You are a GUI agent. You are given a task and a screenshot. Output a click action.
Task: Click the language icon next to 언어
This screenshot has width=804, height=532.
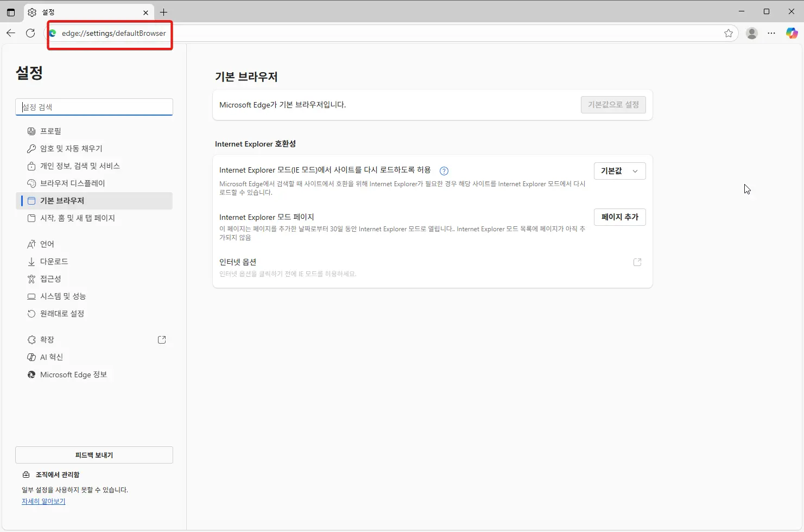pos(31,244)
